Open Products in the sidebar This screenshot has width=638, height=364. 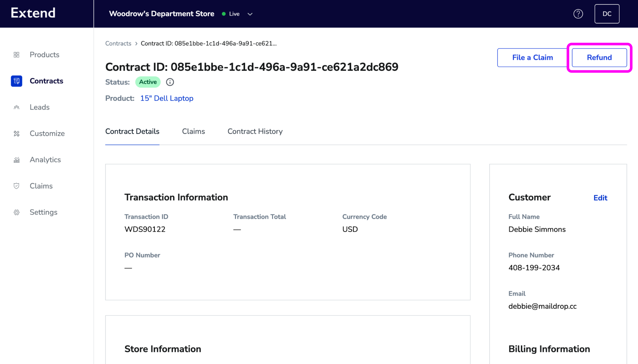[x=45, y=55]
